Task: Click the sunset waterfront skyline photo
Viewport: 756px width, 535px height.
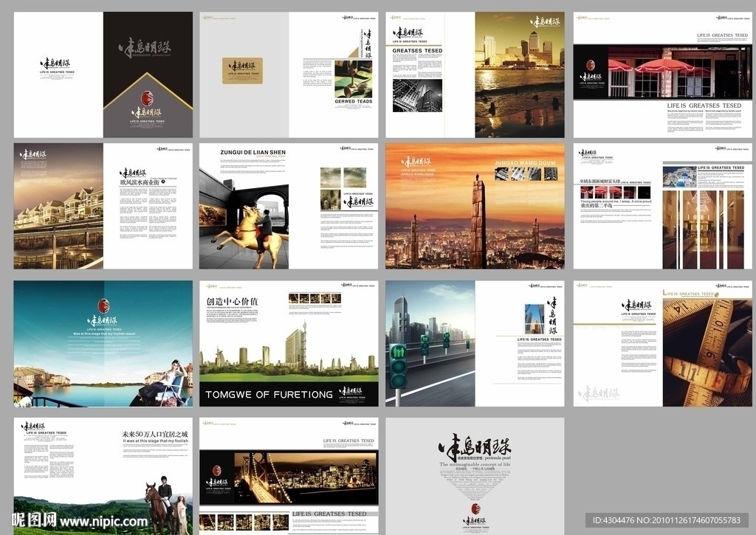Action: click(519, 74)
